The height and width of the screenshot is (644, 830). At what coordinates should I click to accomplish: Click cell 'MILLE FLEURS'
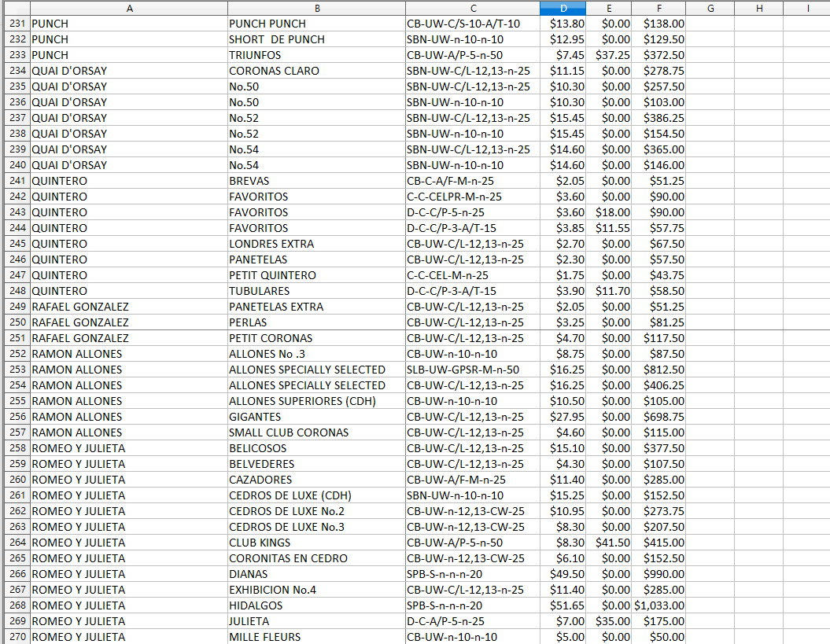pyautogui.click(x=316, y=637)
